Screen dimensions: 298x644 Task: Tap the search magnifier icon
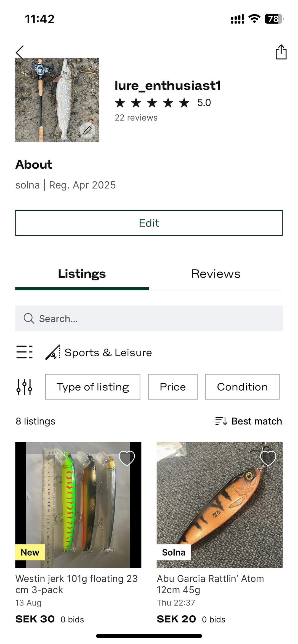pos(29,318)
